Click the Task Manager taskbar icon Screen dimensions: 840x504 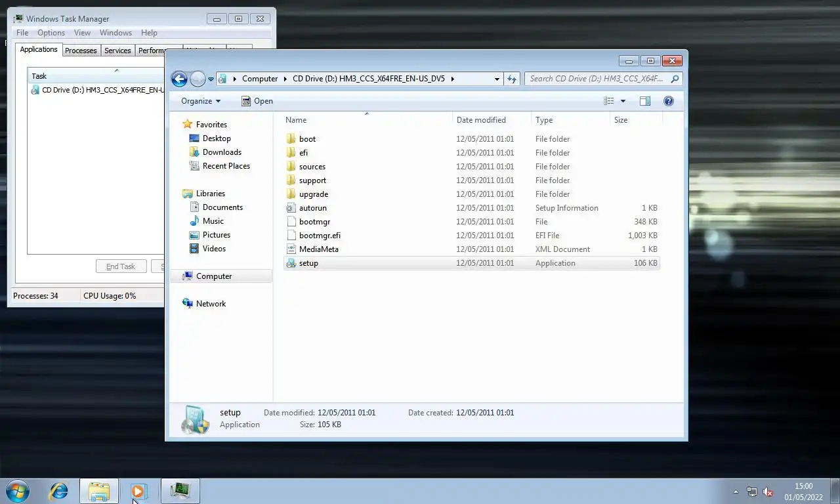click(180, 490)
